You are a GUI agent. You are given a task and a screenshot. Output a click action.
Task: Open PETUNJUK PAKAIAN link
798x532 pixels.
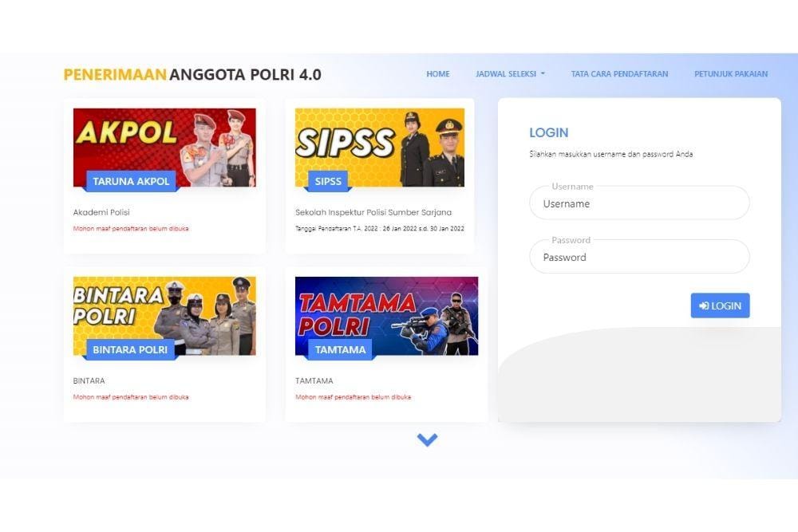click(731, 74)
